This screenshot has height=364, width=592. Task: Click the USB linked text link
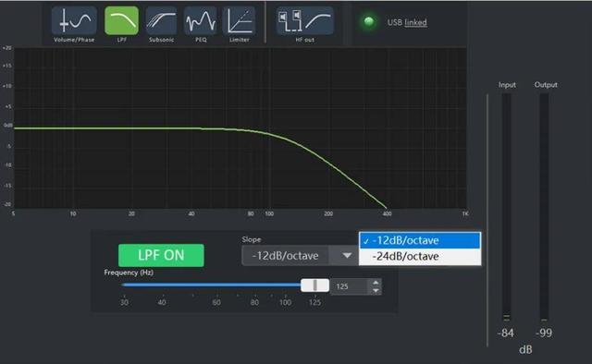click(x=415, y=22)
